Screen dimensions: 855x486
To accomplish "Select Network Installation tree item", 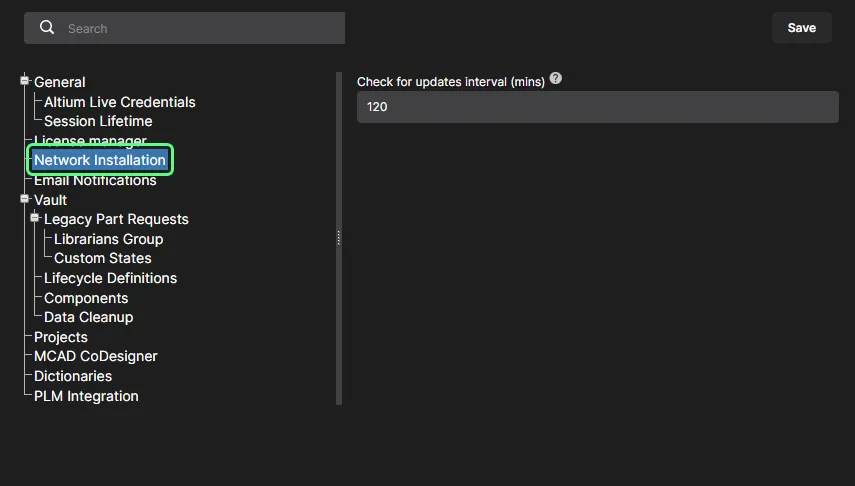I will click(100, 160).
